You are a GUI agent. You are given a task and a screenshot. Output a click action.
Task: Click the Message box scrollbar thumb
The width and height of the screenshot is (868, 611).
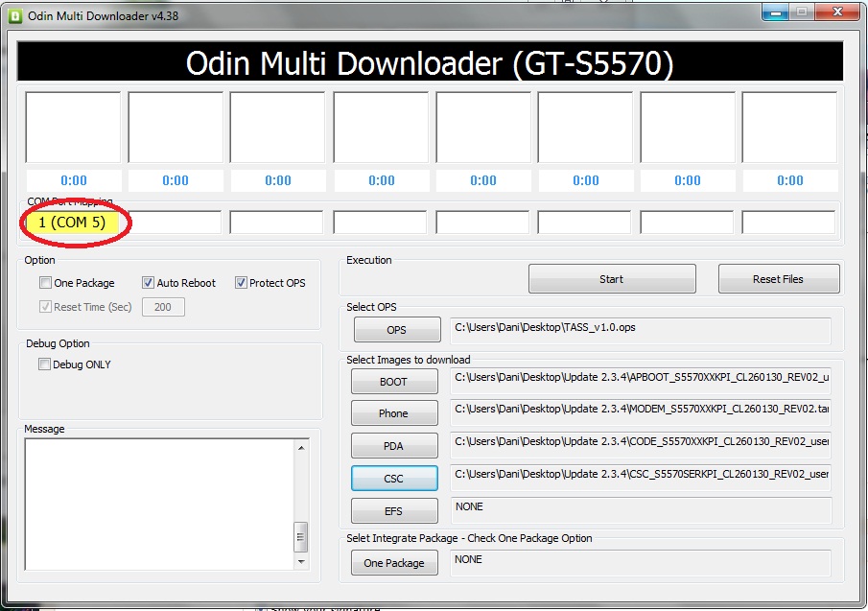click(301, 537)
